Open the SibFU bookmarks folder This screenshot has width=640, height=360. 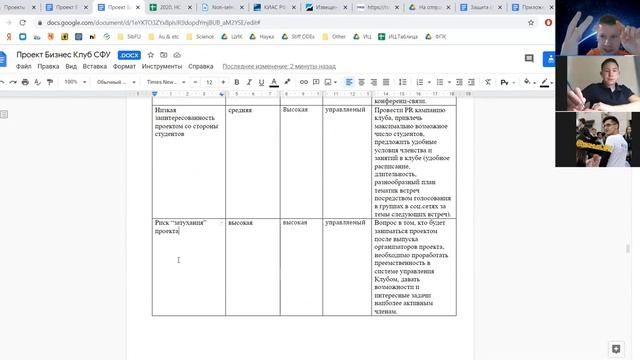(x=129, y=37)
